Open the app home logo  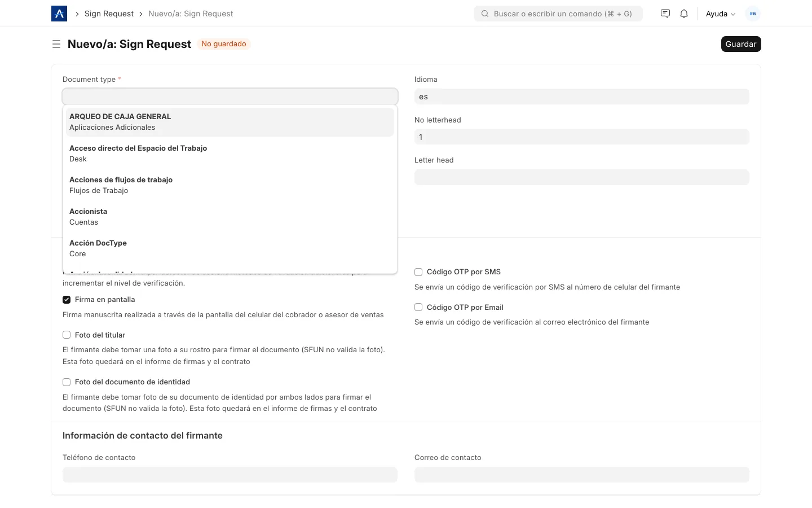tap(59, 14)
